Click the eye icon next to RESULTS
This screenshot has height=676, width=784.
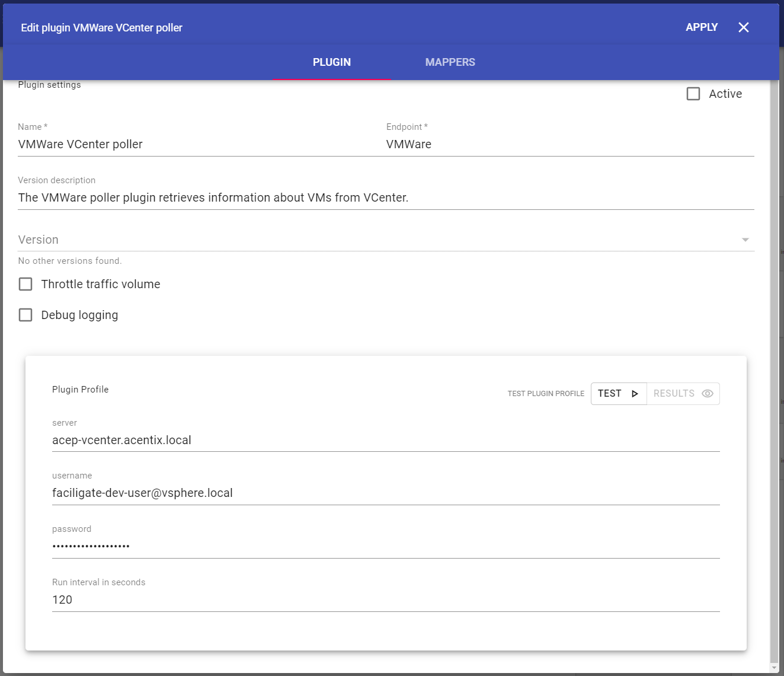[707, 394]
